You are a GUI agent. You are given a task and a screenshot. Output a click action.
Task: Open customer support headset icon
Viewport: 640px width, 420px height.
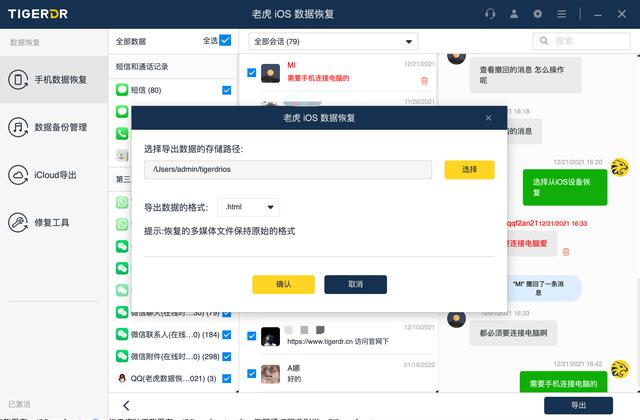[x=490, y=14]
